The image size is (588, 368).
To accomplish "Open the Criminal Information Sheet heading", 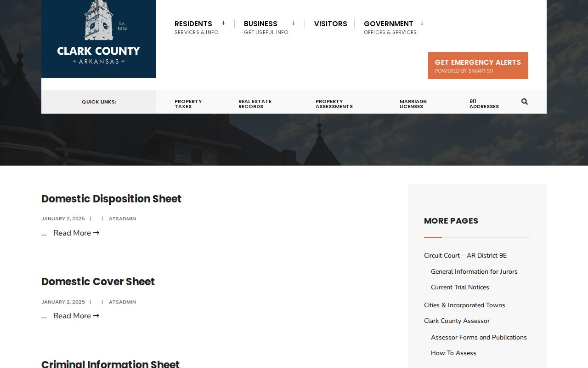I will (110, 364).
